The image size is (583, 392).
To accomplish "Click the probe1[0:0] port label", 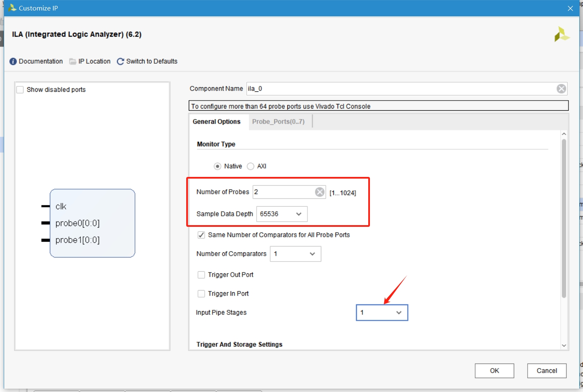I will click(78, 240).
